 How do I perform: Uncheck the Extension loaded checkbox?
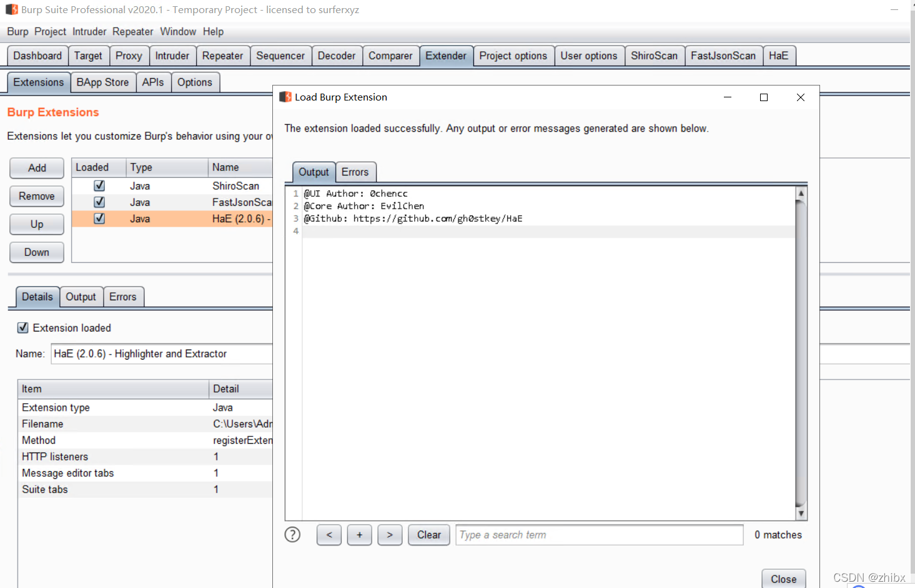click(x=23, y=328)
